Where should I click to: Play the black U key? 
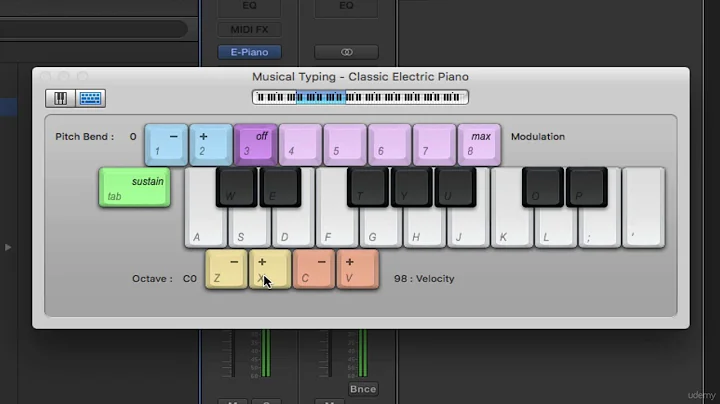456,187
